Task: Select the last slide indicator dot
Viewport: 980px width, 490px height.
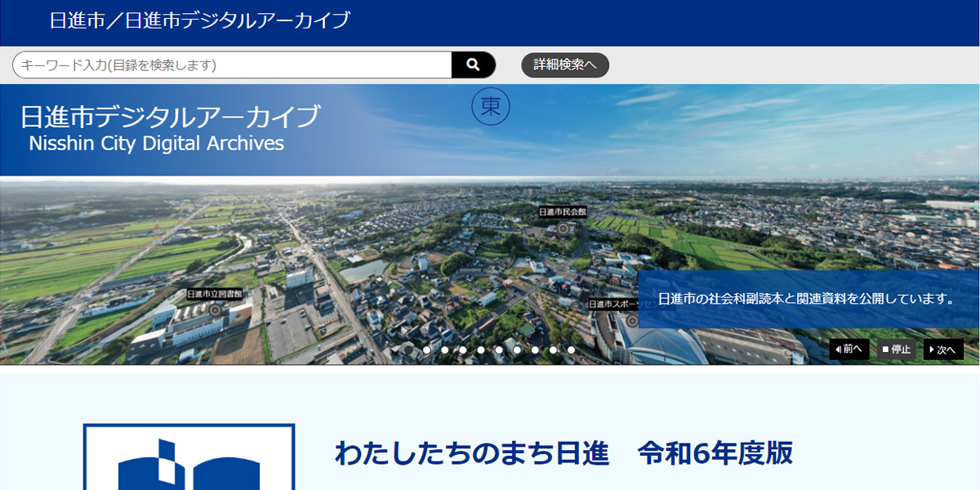Action: click(x=572, y=350)
